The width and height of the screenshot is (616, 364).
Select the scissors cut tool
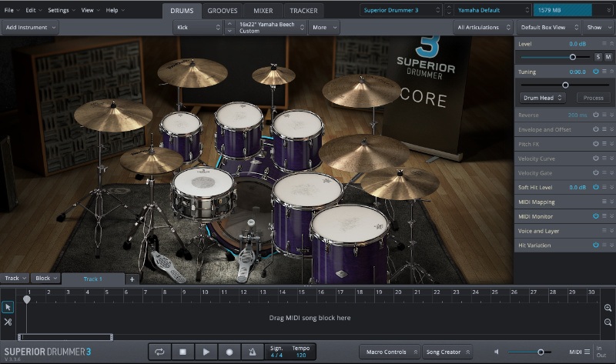tap(8, 322)
